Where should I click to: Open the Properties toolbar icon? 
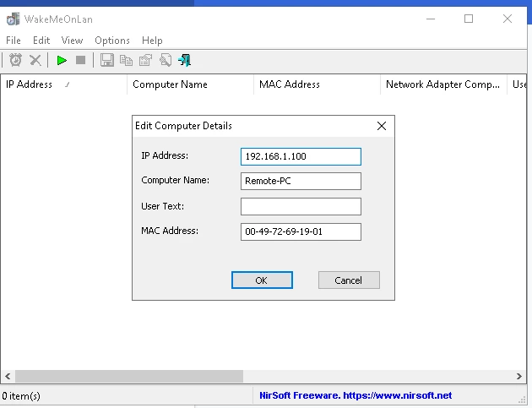(x=145, y=61)
